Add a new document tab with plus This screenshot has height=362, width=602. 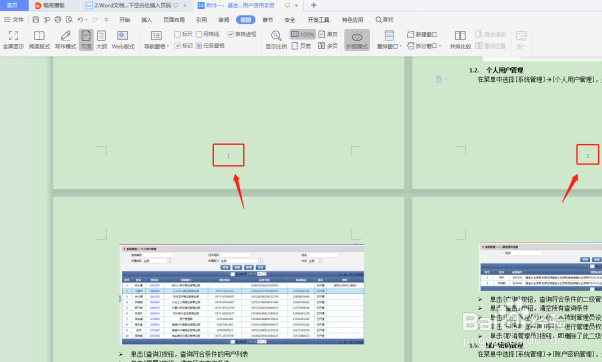point(314,5)
